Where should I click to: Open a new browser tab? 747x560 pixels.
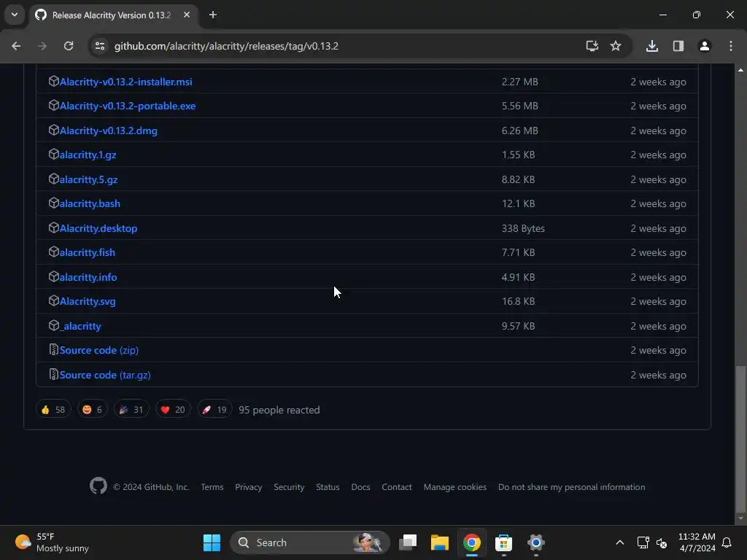pyautogui.click(x=213, y=15)
